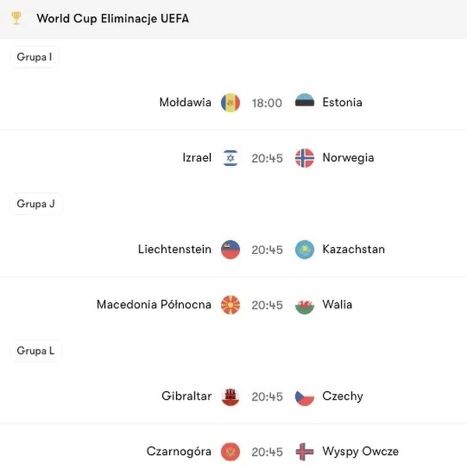Viewport: 467px width, 476px height.
Task: Click the Moldova flag icon
Action: tap(230, 103)
